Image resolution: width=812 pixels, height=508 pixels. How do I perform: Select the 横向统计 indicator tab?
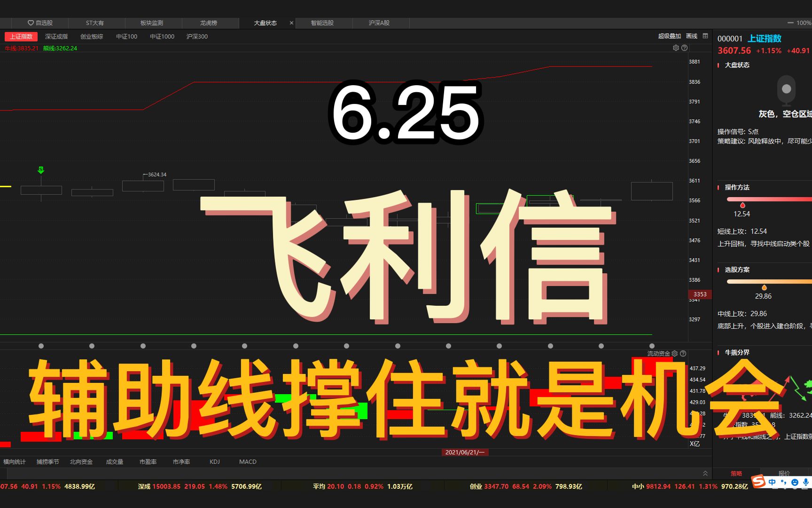[15, 461]
